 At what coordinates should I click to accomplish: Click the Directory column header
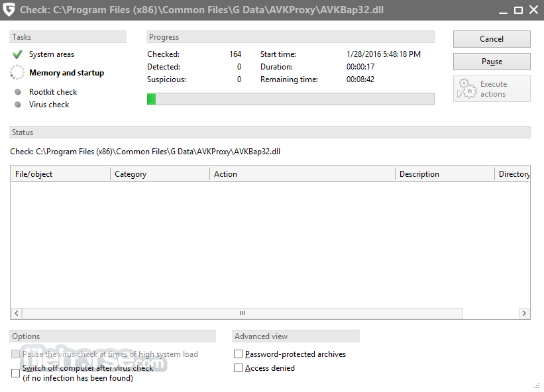(512, 174)
